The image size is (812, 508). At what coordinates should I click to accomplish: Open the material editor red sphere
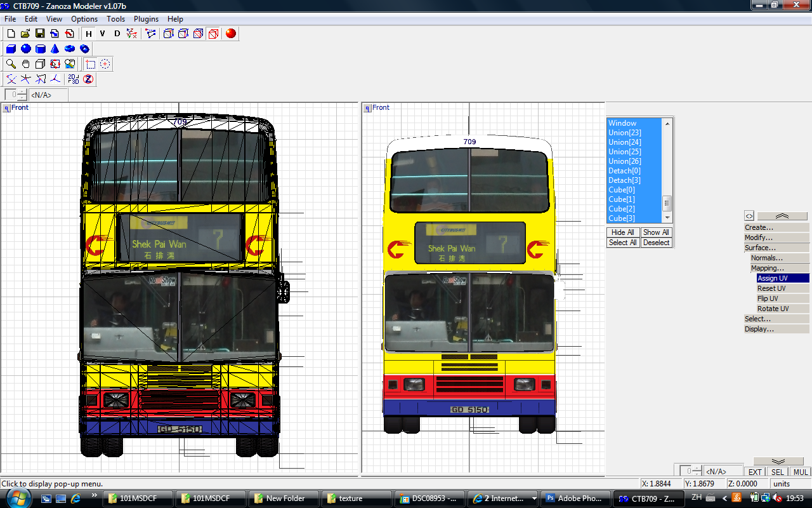click(x=231, y=34)
